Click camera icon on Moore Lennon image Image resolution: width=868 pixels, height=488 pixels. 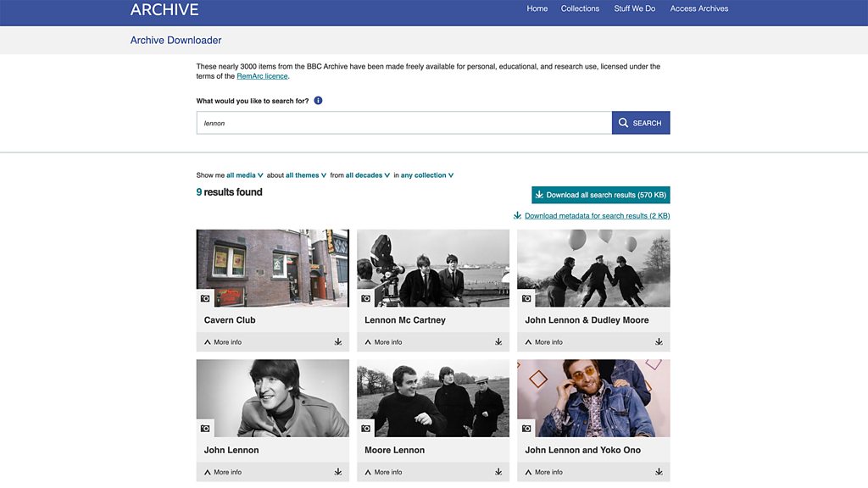366,428
